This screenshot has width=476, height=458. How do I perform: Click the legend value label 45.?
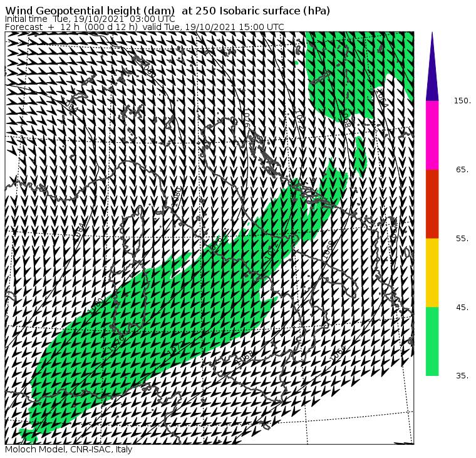pos(463,308)
